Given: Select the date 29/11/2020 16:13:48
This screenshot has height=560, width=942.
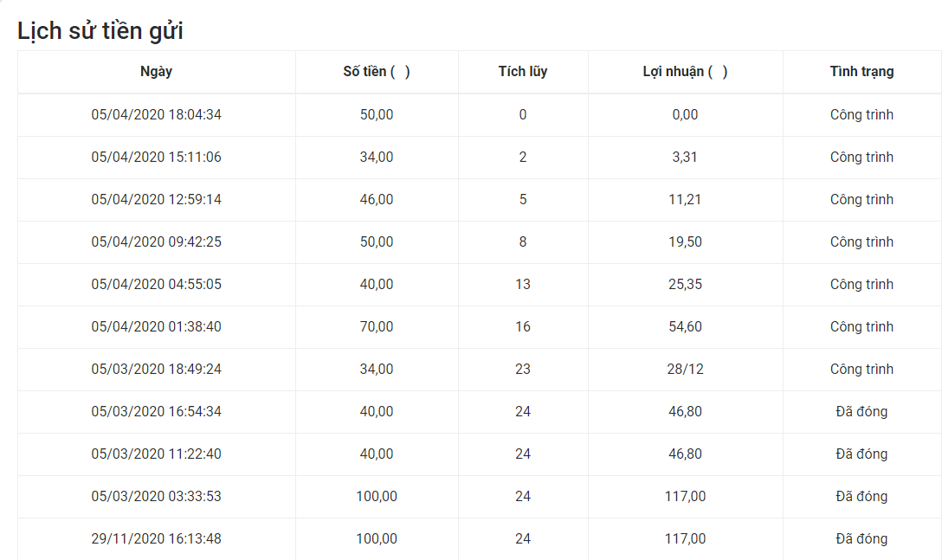Looking at the screenshot, I should pyautogui.click(x=156, y=538).
